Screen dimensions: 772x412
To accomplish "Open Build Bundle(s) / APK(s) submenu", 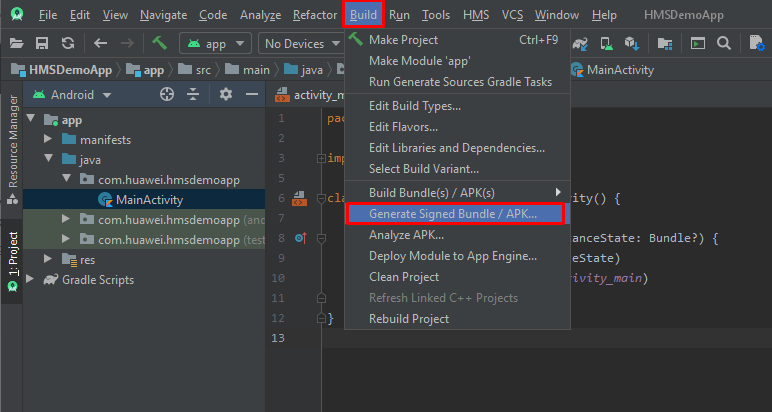I will (457, 192).
